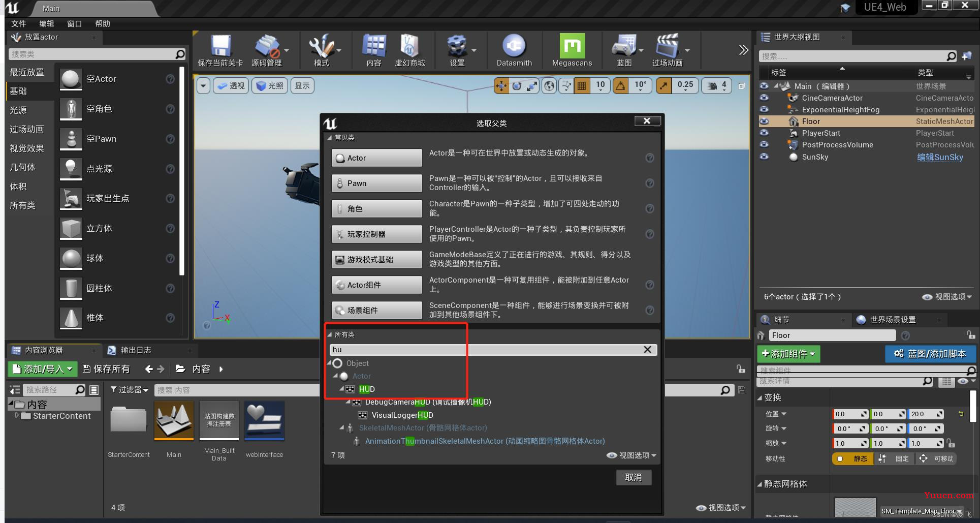Open viewport options dropdown arrow
This screenshot has width=980, height=523.
[203, 86]
